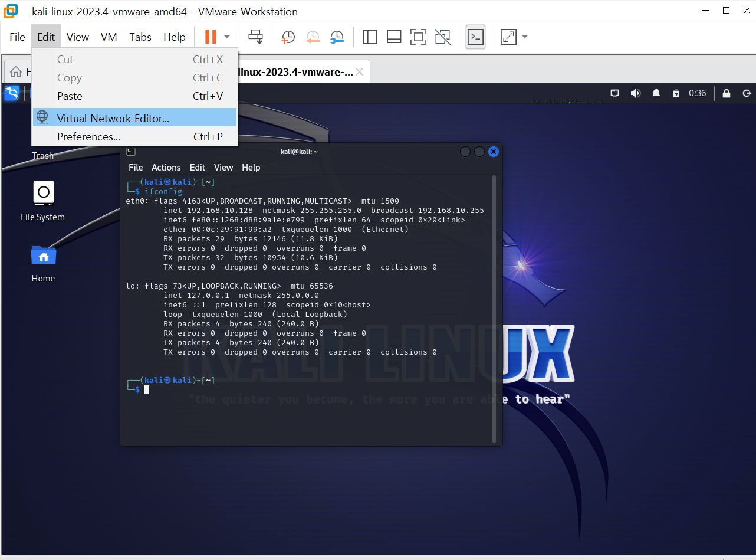The image size is (756, 560).
Task: Click the inet 192.168.10.128 address text
Action: click(208, 211)
